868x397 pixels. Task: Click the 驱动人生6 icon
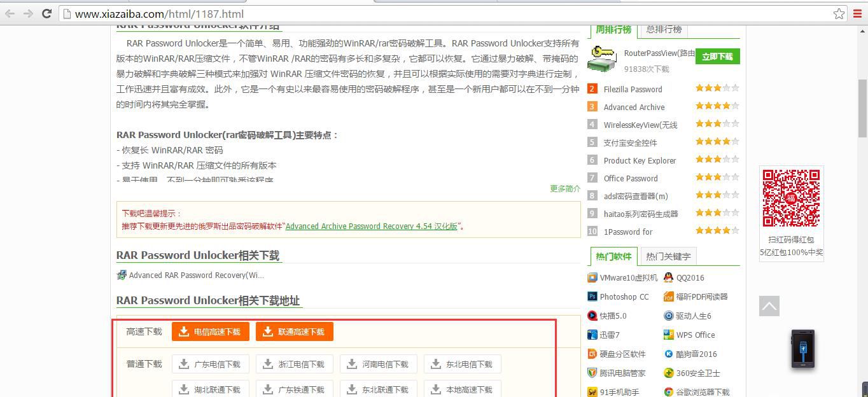coord(668,316)
